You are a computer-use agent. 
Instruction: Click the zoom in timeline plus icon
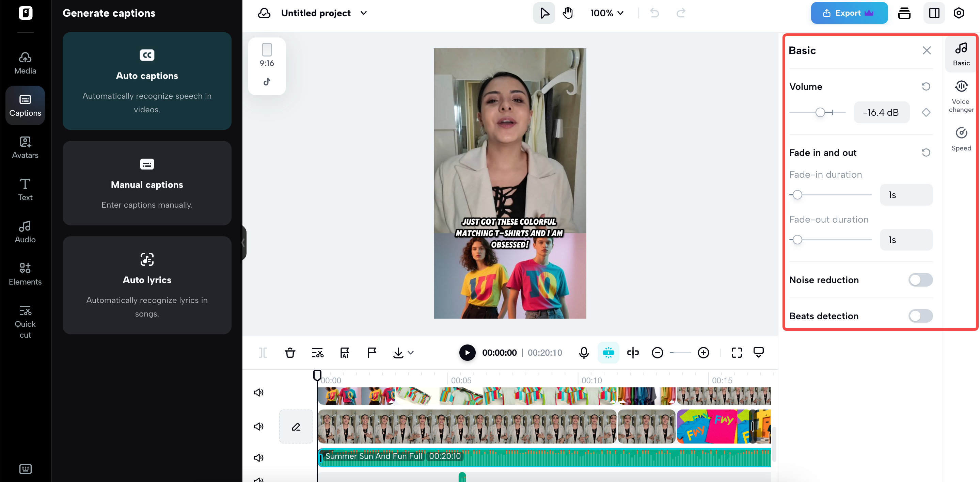coord(703,353)
